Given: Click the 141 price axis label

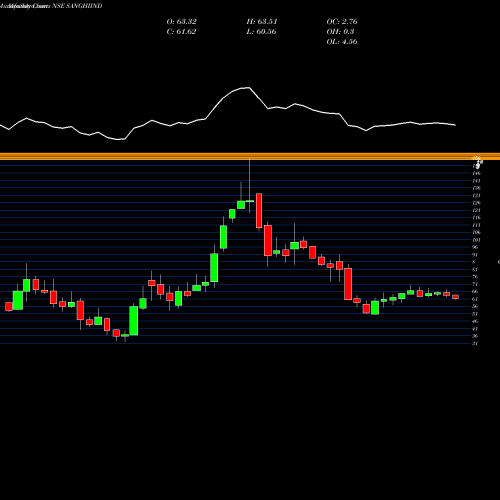Looking at the screenshot, I should pos(476,181).
